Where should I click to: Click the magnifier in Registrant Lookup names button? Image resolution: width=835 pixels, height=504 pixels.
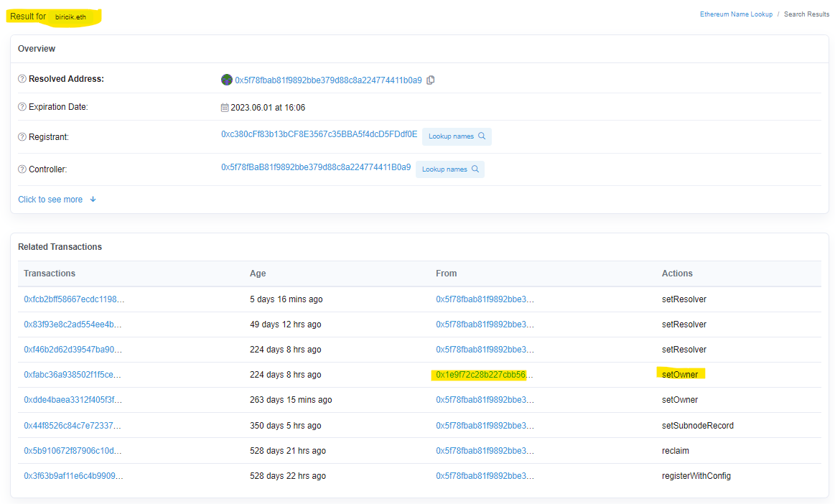(482, 136)
